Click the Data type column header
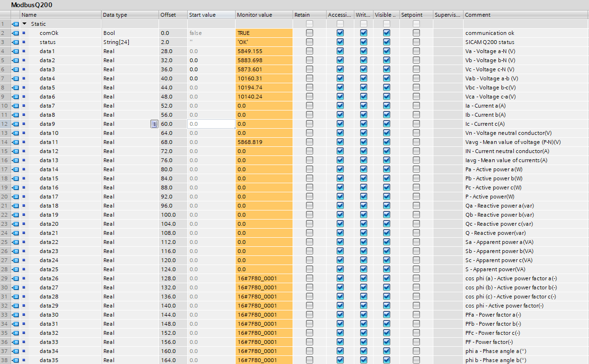This screenshot has width=589, height=364. click(129, 15)
